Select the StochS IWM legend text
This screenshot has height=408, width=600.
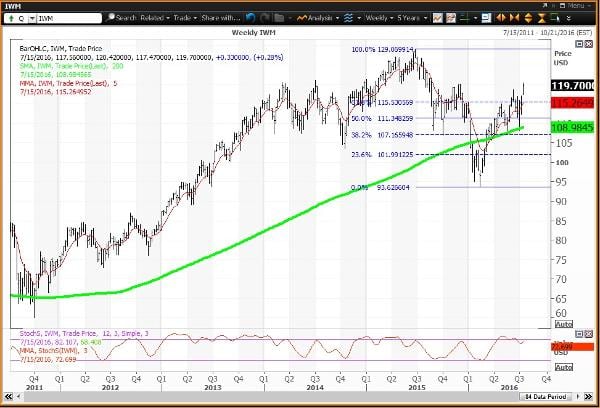pyautogui.click(x=84, y=334)
